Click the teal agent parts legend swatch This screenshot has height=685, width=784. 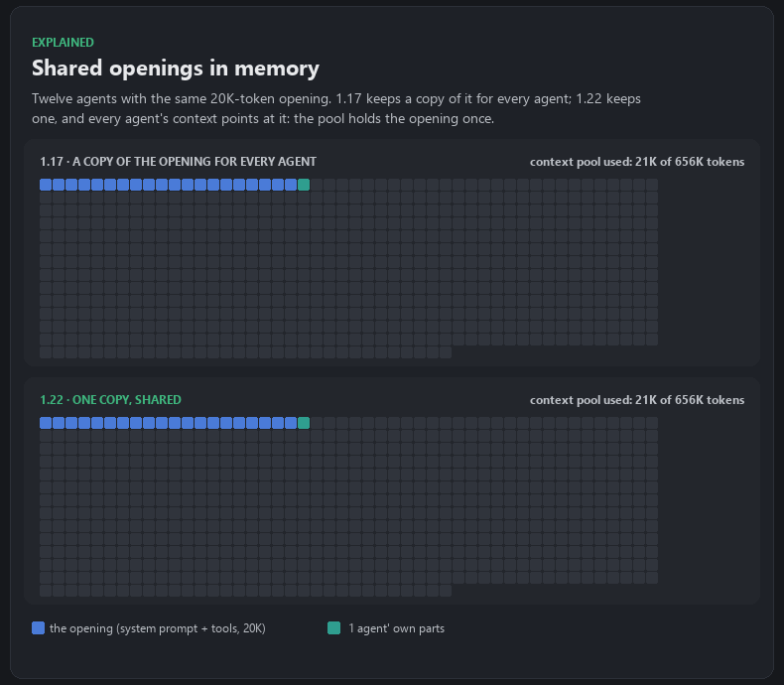[x=334, y=628]
